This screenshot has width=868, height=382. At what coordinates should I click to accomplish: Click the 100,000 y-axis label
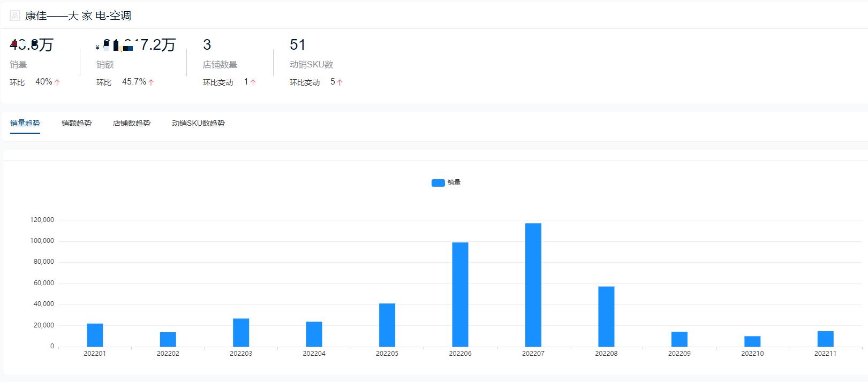42,241
